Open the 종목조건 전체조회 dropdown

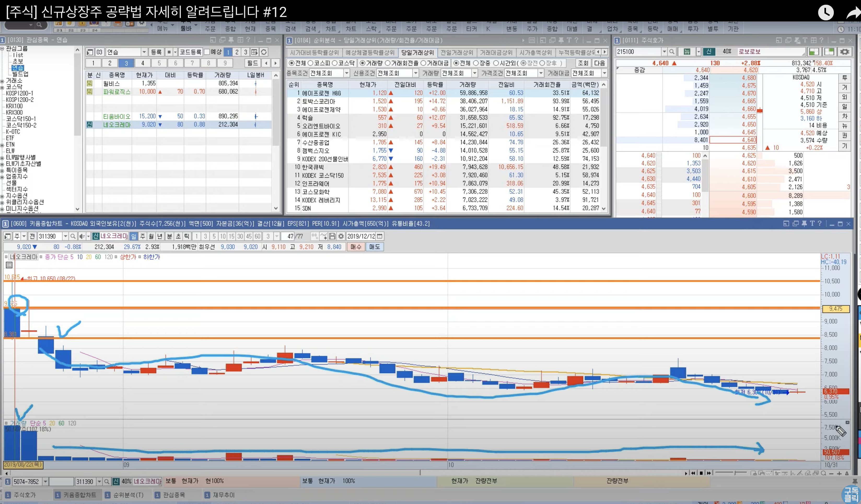346,73
